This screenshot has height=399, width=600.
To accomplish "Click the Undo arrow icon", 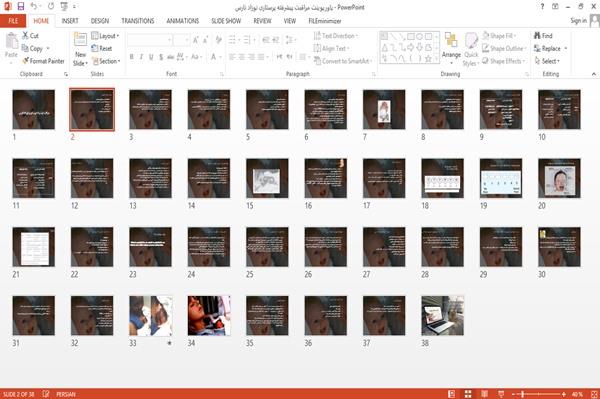I will pyautogui.click(x=34, y=7).
